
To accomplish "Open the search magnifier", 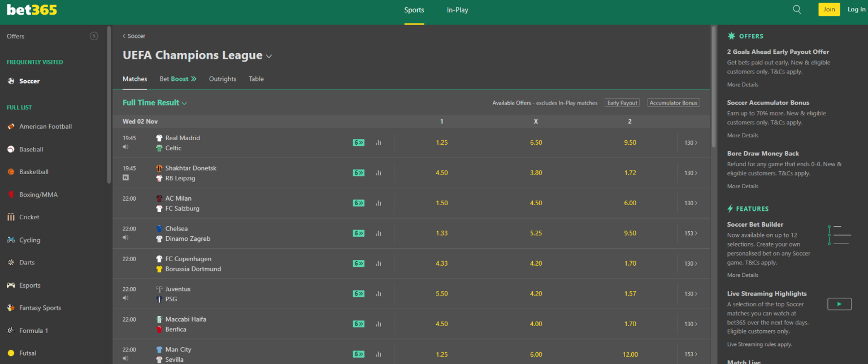I will [x=796, y=9].
